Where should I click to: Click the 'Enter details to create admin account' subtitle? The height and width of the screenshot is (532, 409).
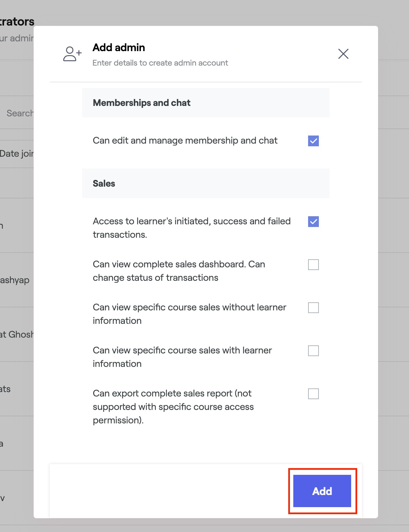click(160, 63)
